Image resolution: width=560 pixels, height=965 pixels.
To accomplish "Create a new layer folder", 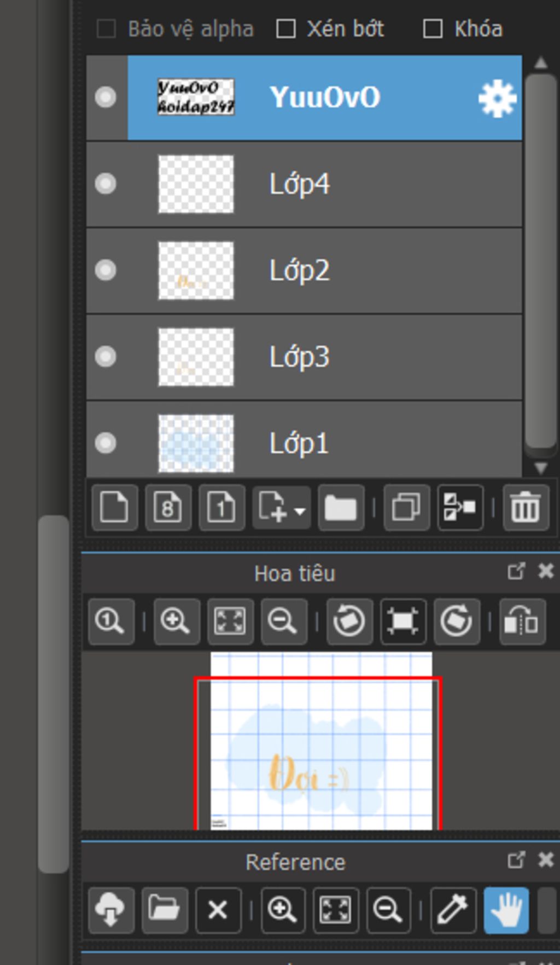I will 341,508.
